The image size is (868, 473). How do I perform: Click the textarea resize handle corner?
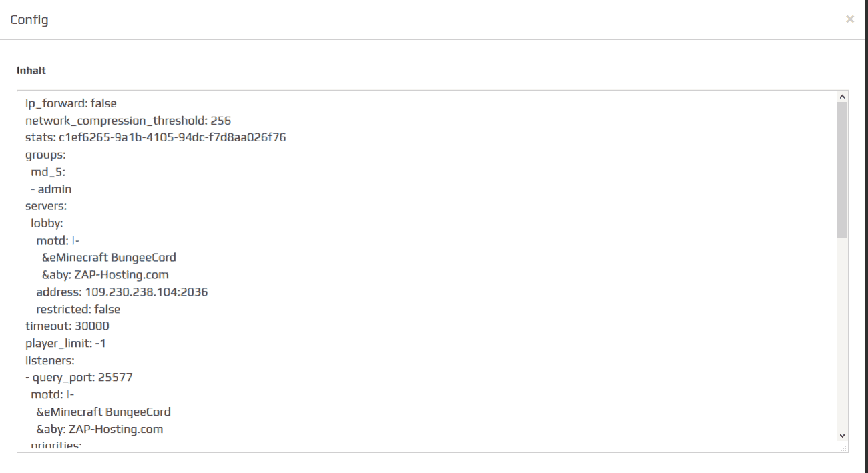point(843,448)
